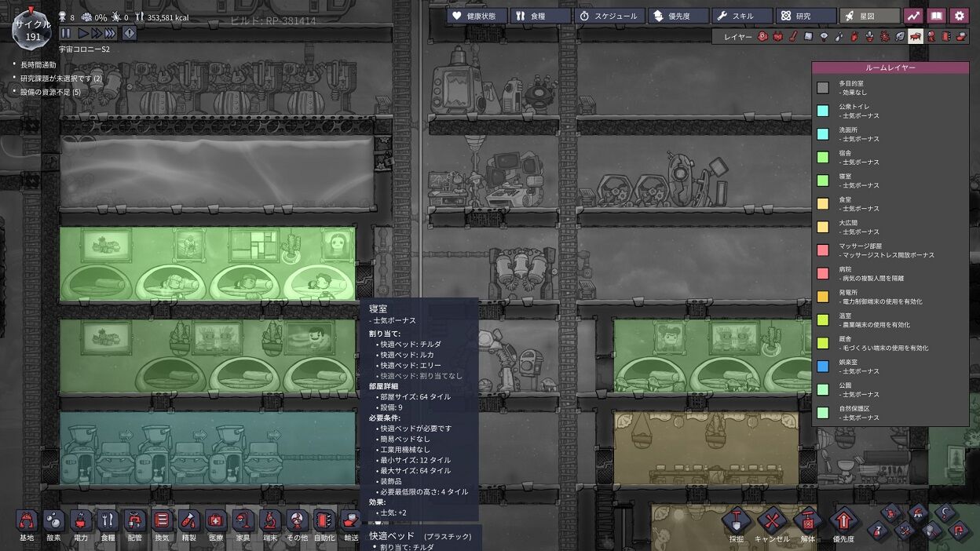The image size is (980, 551).
Task: Disable the highlighted room overlay icon
Action: pyautogui.click(x=916, y=36)
